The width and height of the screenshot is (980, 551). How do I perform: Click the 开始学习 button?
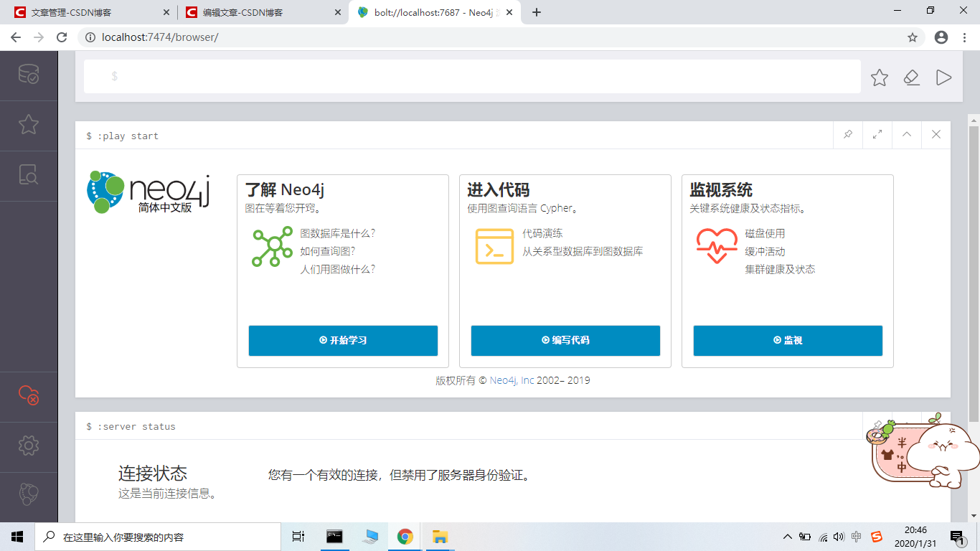coord(343,340)
